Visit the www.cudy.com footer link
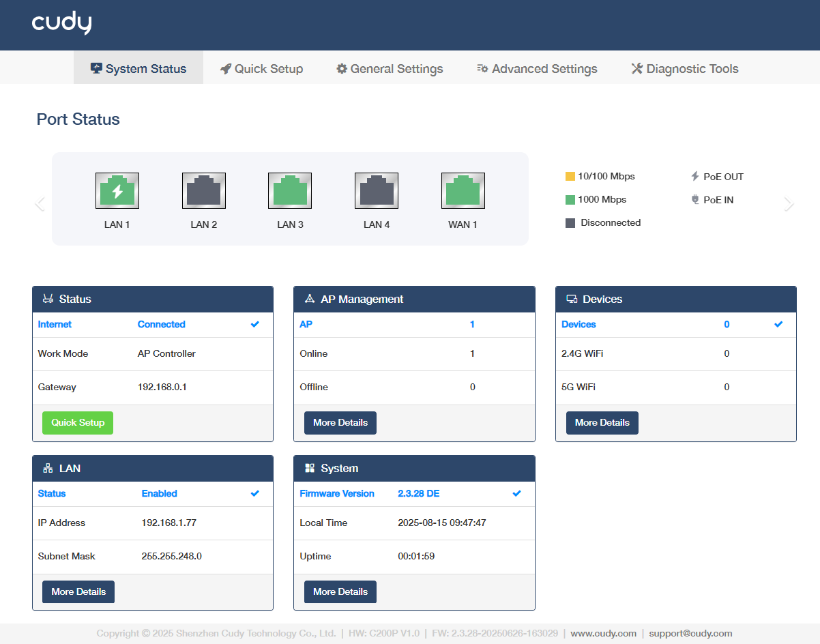The image size is (820, 644). (604, 633)
